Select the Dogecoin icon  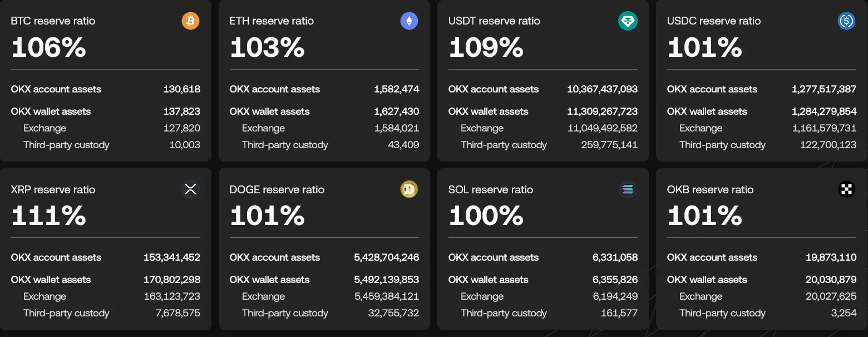(408, 189)
